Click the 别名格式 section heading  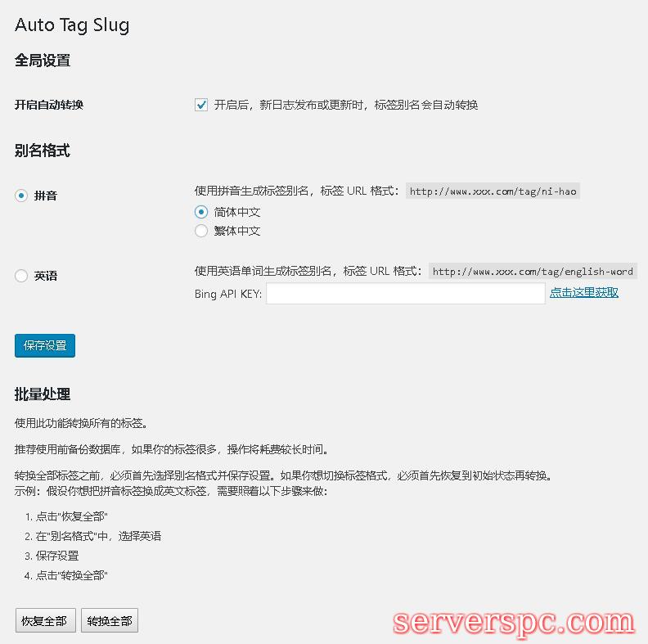pyautogui.click(x=43, y=150)
